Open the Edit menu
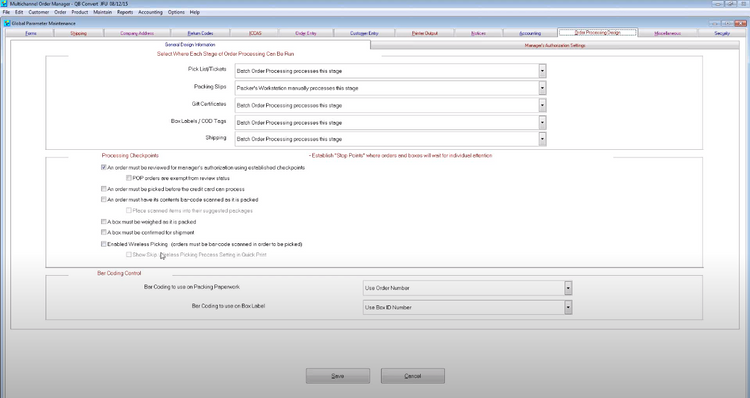Screen dimensions: 750x398 (19, 12)
